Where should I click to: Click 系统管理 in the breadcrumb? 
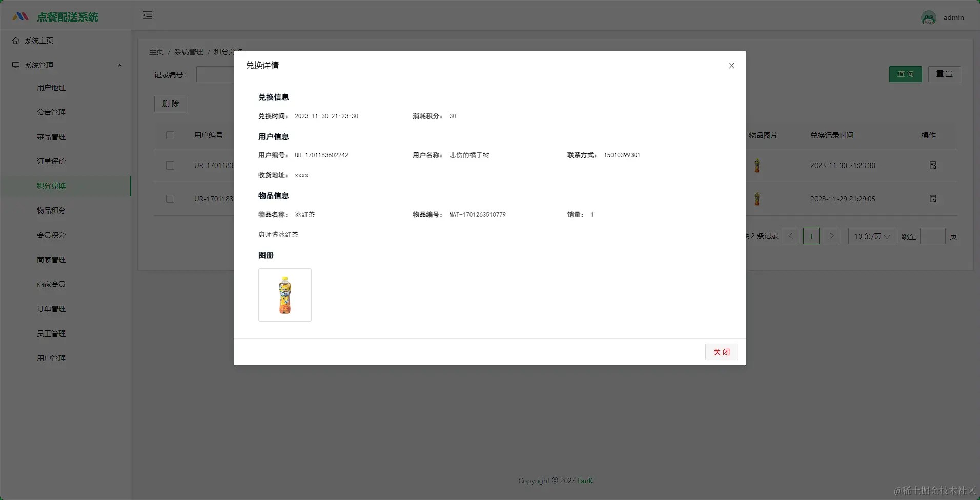coord(189,52)
